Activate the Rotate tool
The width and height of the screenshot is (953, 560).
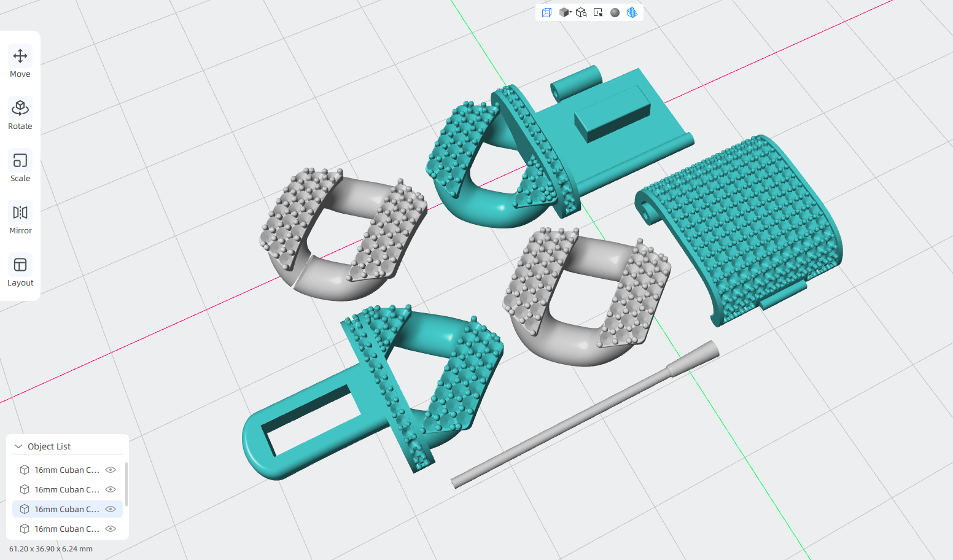point(20,114)
